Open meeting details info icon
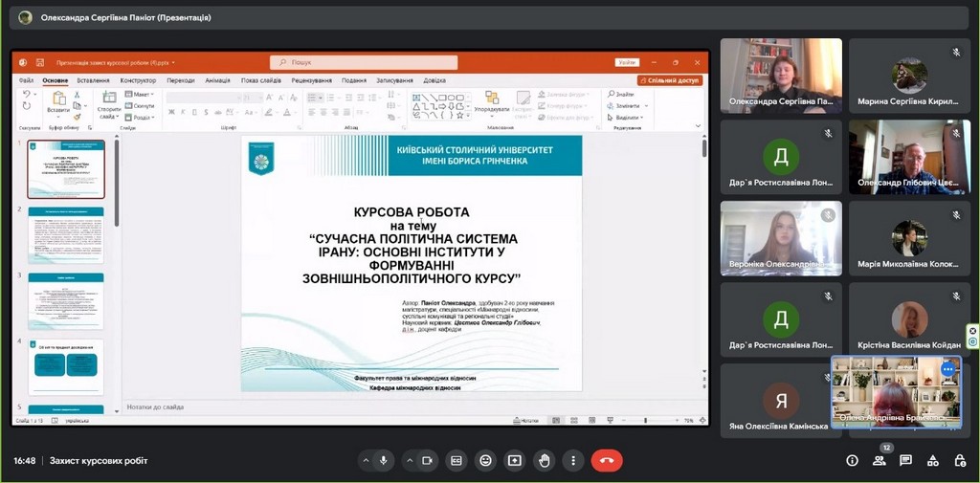The height and width of the screenshot is (483, 980). pyautogui.click(x=852, y=460)
